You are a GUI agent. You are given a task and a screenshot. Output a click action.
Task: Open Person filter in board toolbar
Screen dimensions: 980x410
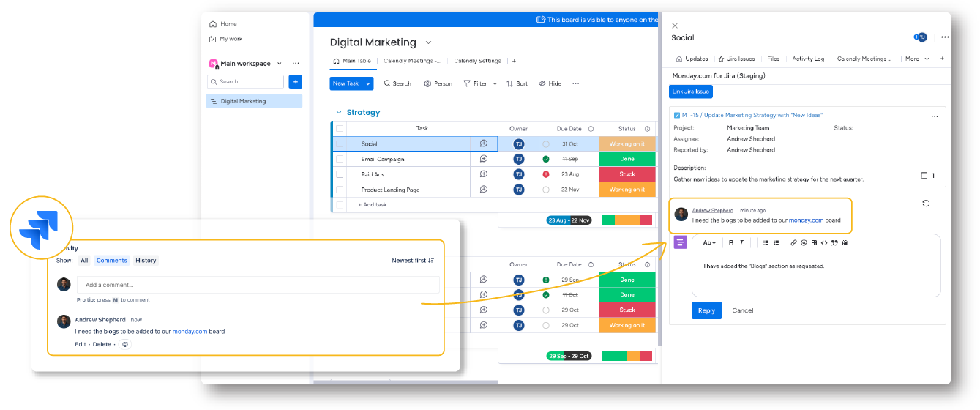point(438,83)
